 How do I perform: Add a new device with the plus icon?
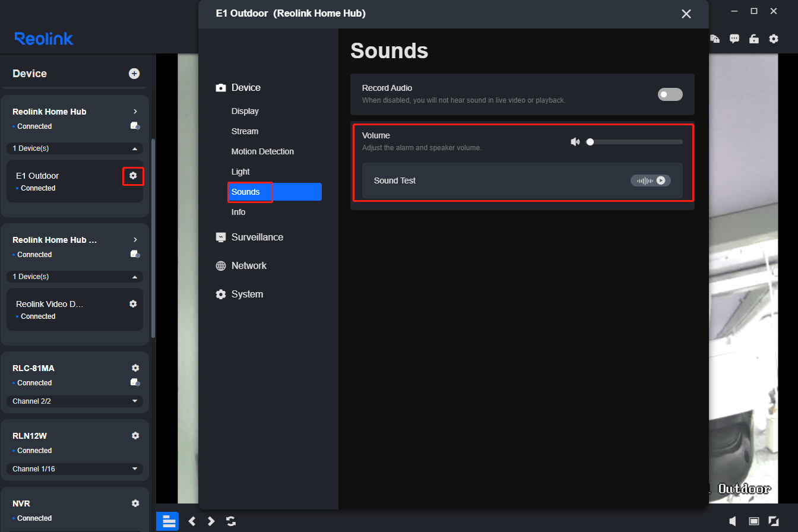coord(134,74)
